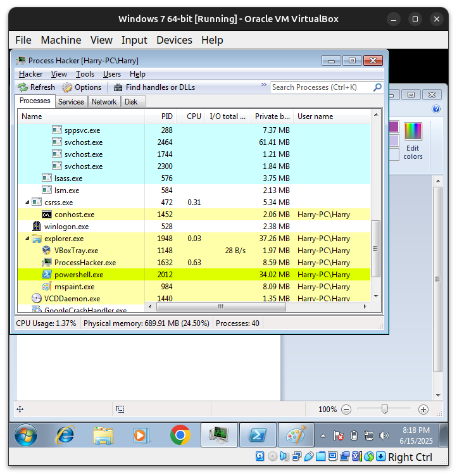The image size is (457, 476).
Task: Open Options from the toolbar
Action: tap(82, 87)
